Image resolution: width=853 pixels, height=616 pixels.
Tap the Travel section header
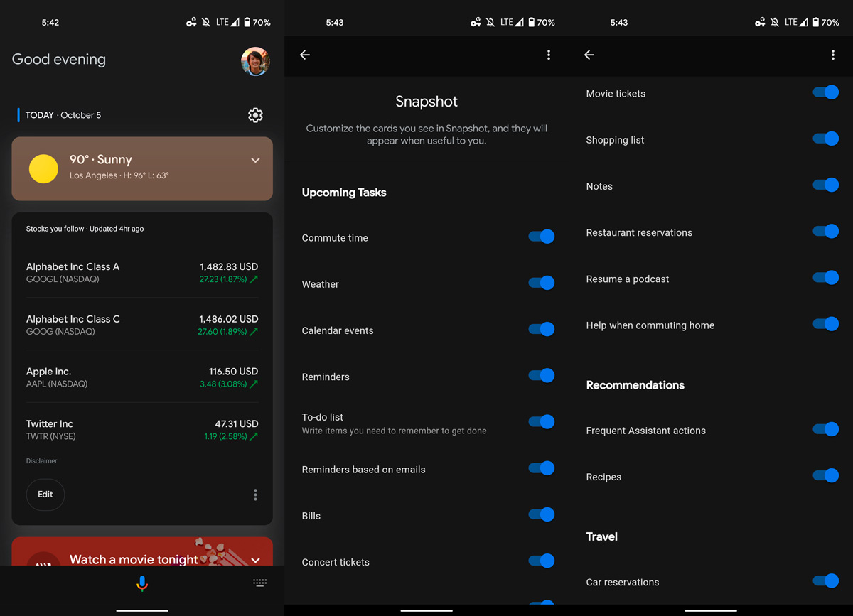pos(602,536)
